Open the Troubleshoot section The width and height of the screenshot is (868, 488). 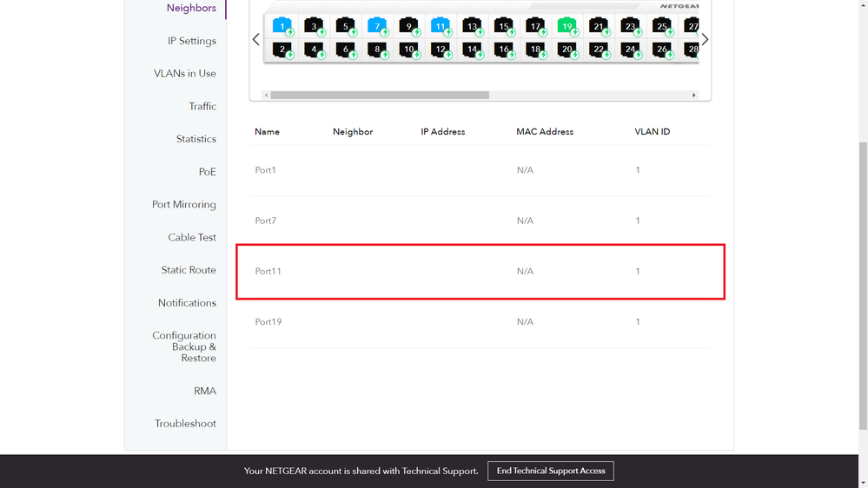[185, 423]
